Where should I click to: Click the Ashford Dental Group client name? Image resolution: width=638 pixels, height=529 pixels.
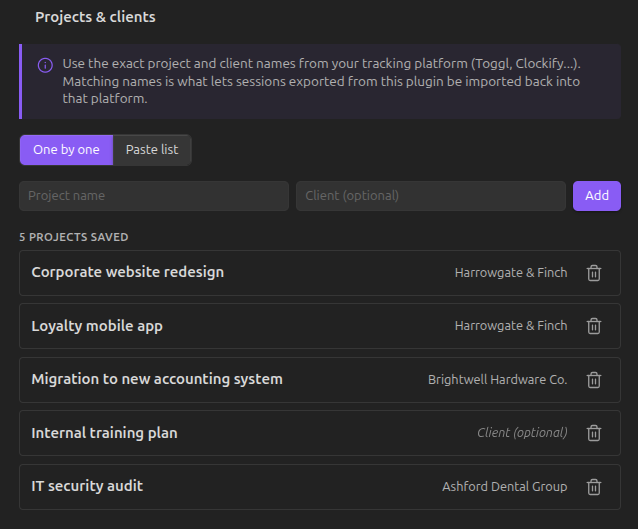(505, 486)
